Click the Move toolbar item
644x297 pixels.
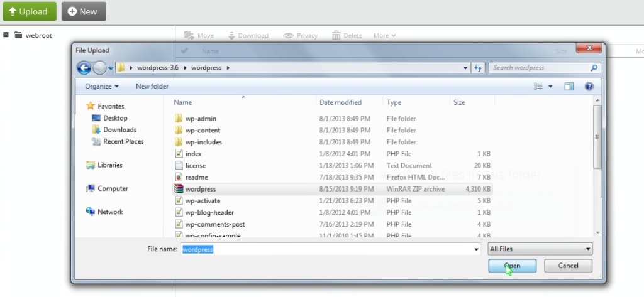pyautogui.click(x=199, y=36)
